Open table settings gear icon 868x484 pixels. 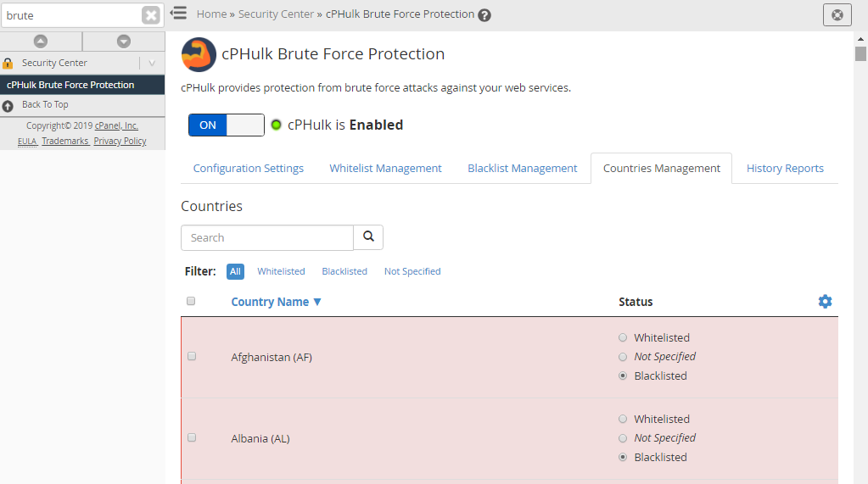click(825, 302)
